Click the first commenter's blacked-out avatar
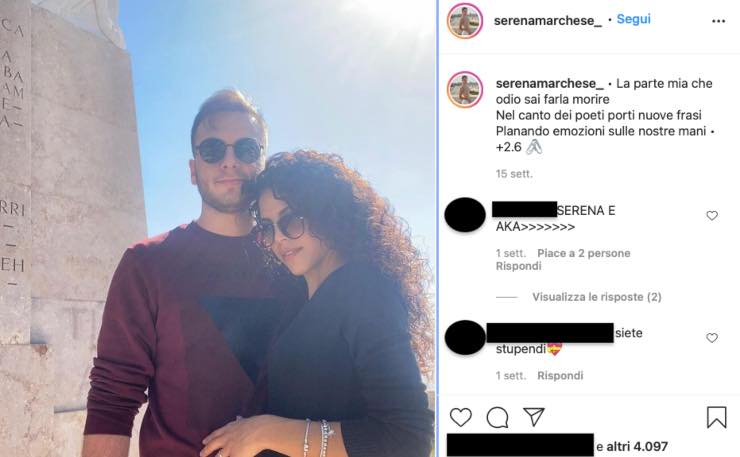 tap(465, 215)
